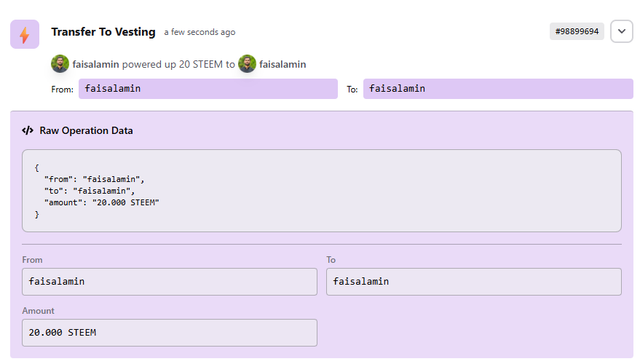Viewport: 640px width, 364px height.
Task: Click the 'a few seconds ago' timestamp
Action: 200,32
